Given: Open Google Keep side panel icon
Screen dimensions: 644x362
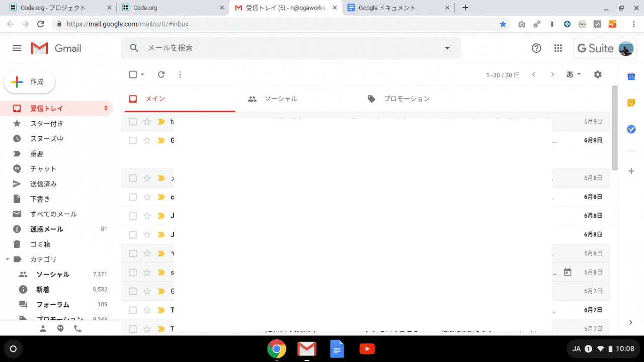Looking at the screenshot, I should coord(631,103).
